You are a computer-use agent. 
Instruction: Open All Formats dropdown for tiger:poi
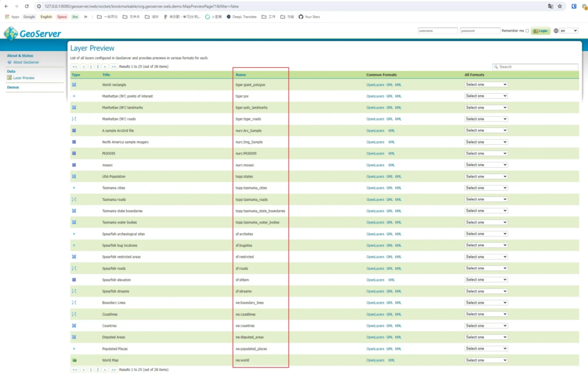coord(486,96)
